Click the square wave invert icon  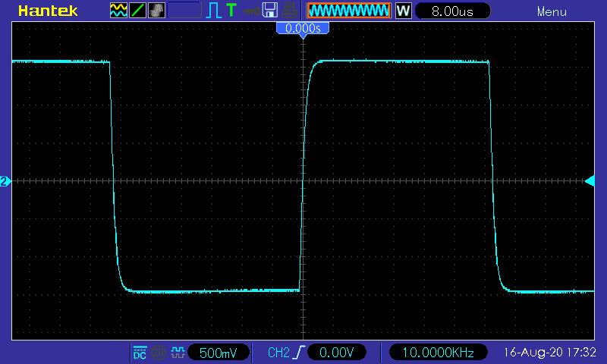click(178, 353)
